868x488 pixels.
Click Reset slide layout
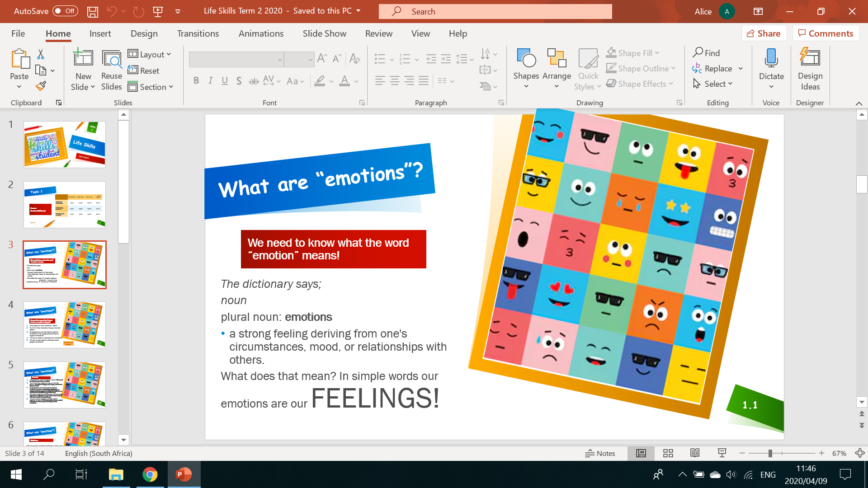pos(143,70)
